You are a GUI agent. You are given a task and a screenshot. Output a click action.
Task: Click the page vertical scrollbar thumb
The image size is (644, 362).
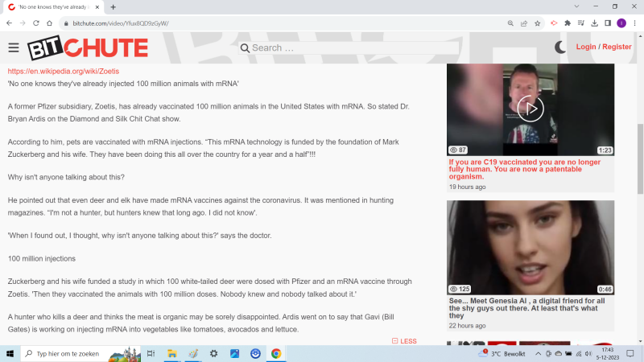pyautogui.click(x=640, y=158)
